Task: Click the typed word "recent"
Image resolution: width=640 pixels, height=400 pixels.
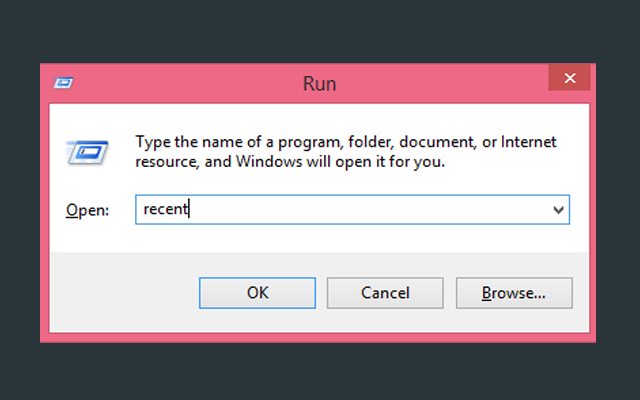Action: tap(165, 209)
